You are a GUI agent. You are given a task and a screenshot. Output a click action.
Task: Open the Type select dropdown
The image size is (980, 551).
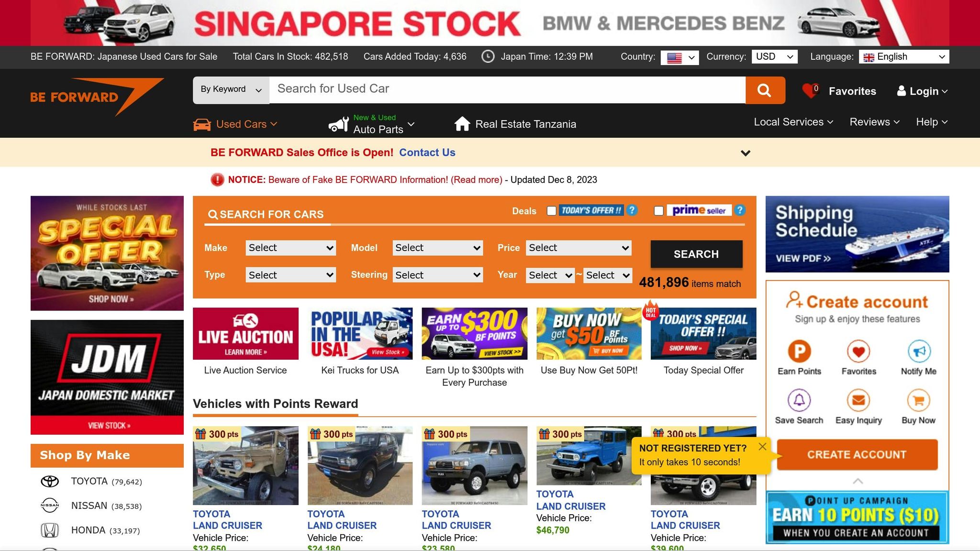[x=290, y=275]
